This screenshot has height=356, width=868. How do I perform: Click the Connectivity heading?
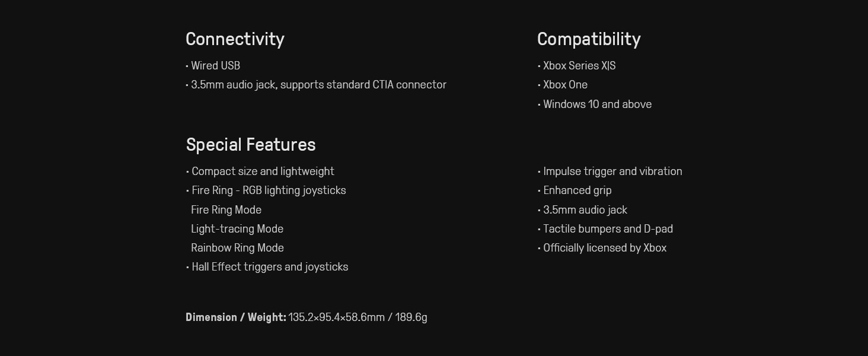(235, 39)
